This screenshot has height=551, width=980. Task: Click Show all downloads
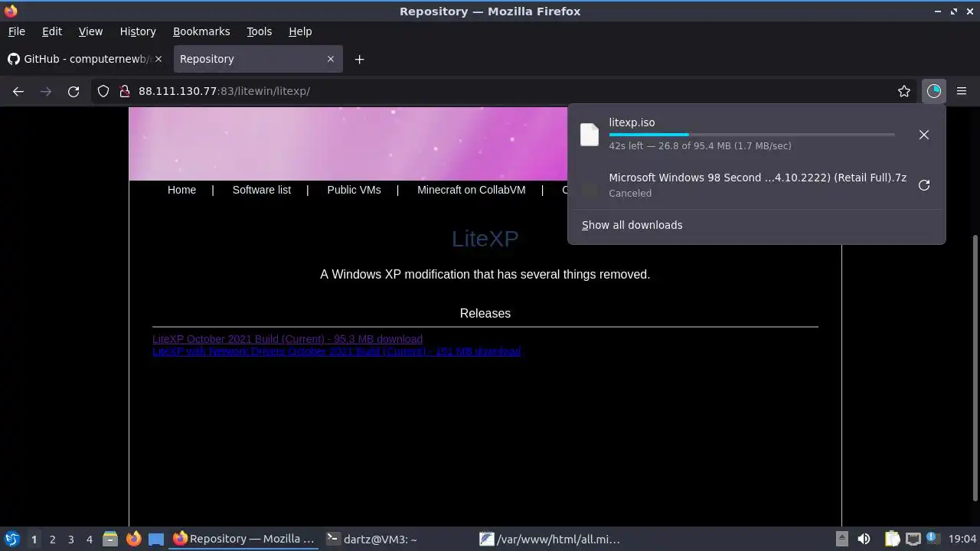[632, 225]
